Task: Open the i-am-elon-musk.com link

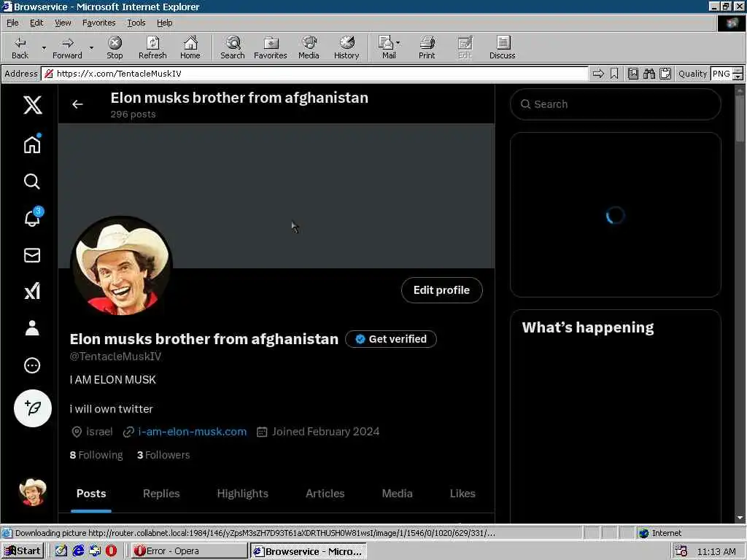Action: [x=192, y=432]
